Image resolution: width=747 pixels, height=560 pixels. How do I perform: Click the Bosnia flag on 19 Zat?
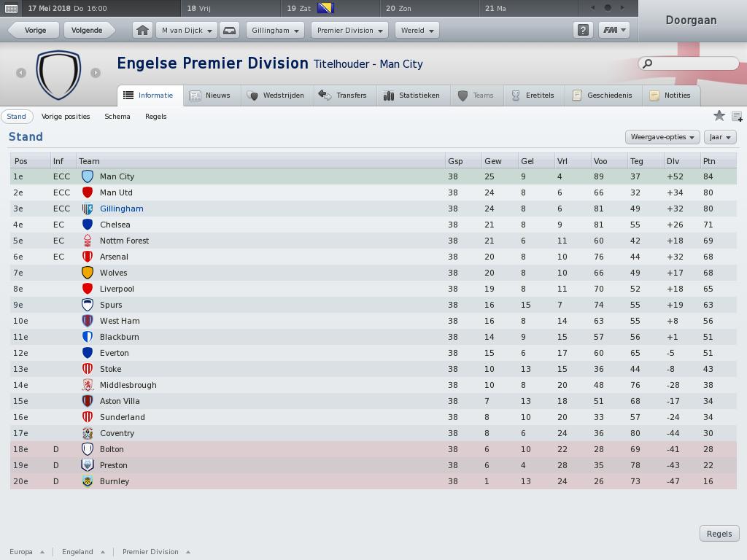(326, 8)
